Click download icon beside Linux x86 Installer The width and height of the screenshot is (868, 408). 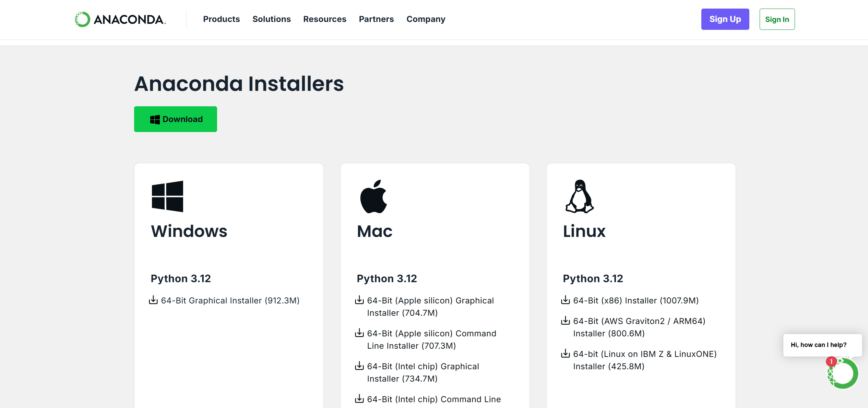coord(565,300)
